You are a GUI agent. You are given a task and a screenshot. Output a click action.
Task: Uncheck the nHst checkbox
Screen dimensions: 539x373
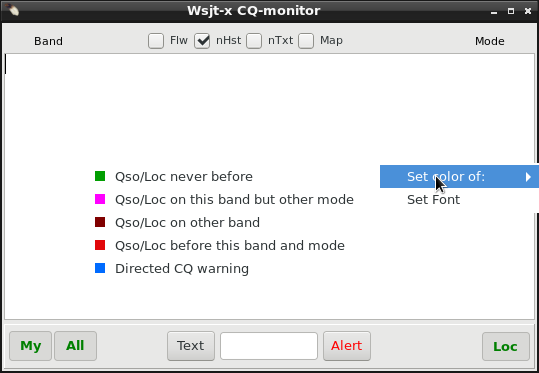(x=202, y=41)
